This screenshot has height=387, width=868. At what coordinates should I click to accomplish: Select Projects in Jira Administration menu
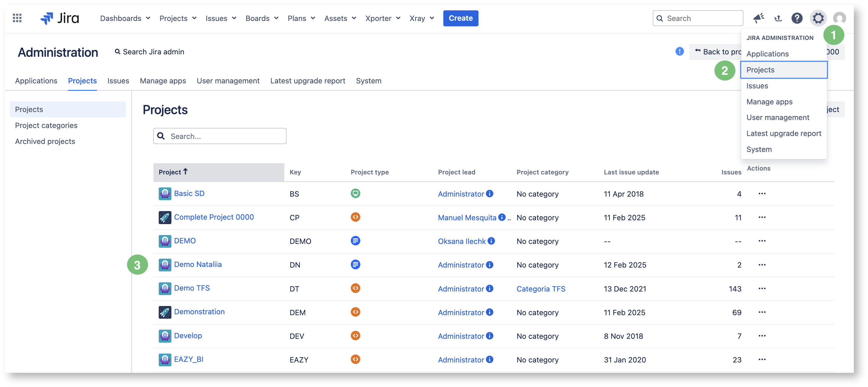pyautogui.click(x=784, y=70)
